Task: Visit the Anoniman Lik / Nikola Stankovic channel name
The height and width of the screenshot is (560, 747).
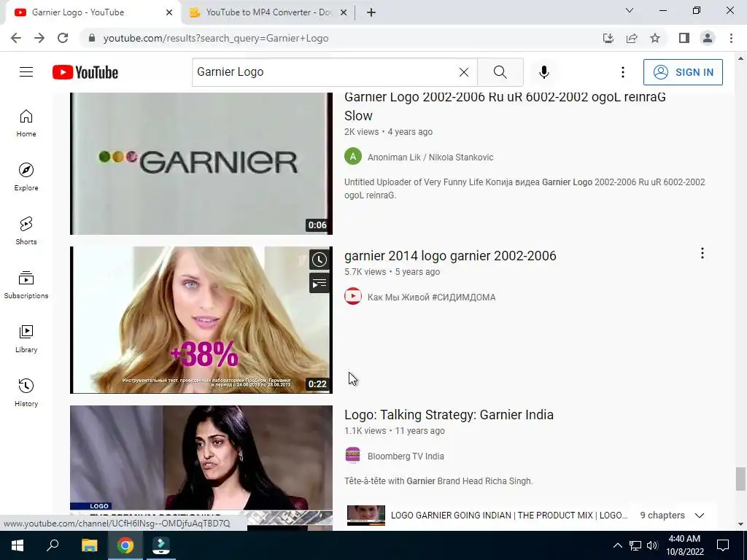Action: (430, 157)
